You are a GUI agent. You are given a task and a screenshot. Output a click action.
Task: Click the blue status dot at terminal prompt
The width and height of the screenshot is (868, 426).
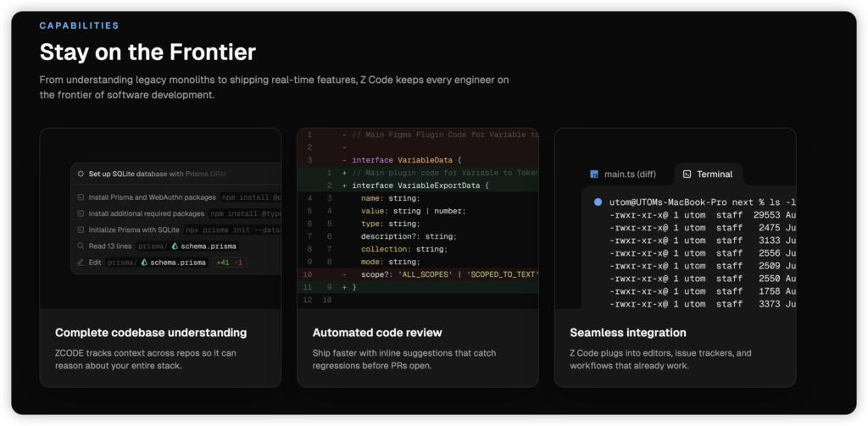click(x=598, y=202)
